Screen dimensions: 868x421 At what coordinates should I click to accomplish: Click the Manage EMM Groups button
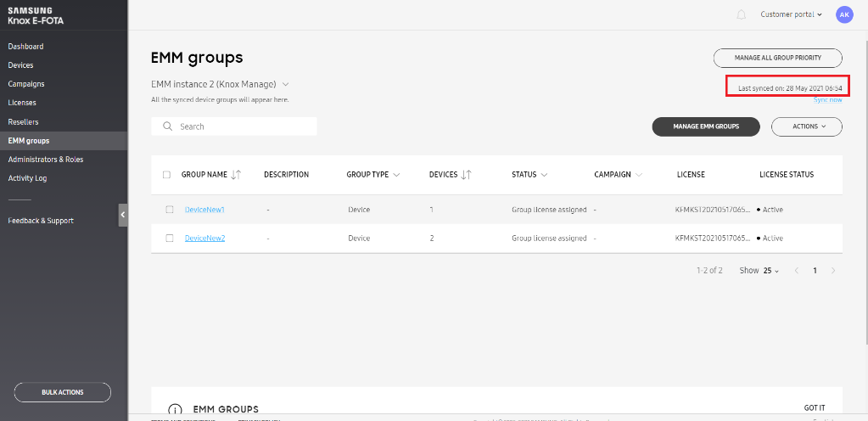click(706, 126)
